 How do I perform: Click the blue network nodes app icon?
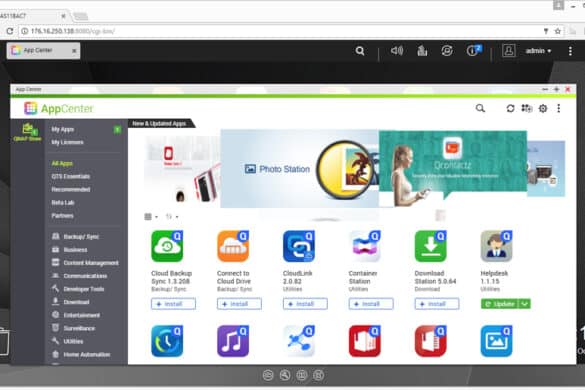coord(299,341)
